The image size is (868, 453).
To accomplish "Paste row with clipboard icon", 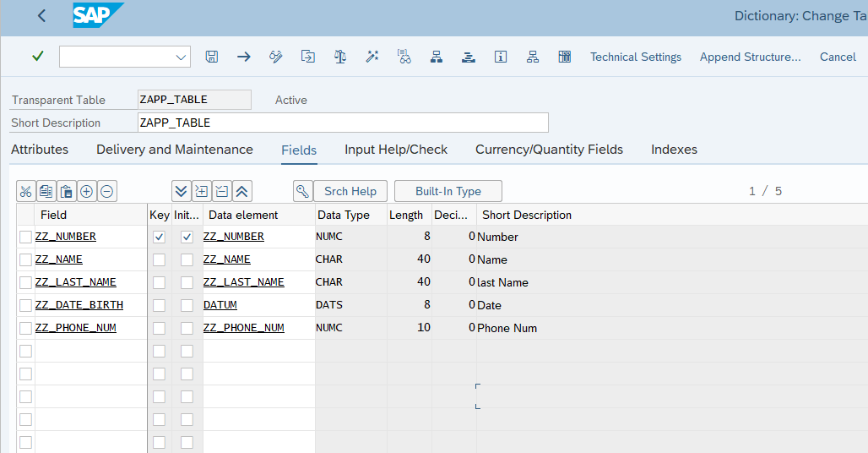I will tap(67, 192).
